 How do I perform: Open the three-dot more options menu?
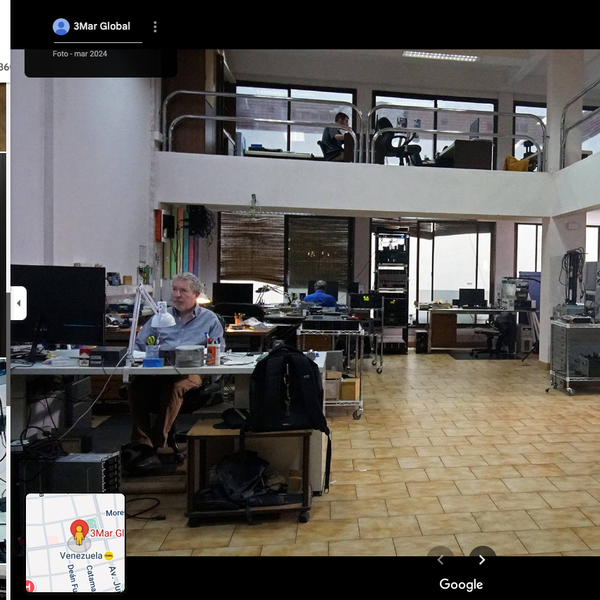(x=154, y=27)
